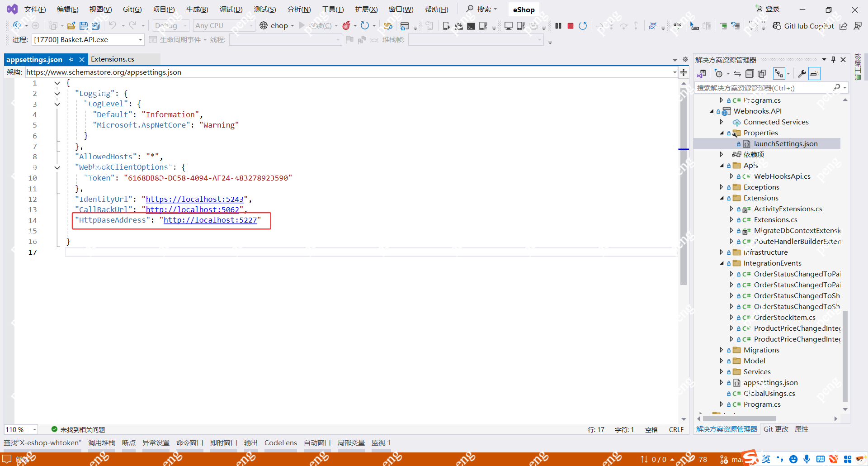Pause debugging with the Break All icon
This screenshot has width=868, height=466.
[558, 26]
